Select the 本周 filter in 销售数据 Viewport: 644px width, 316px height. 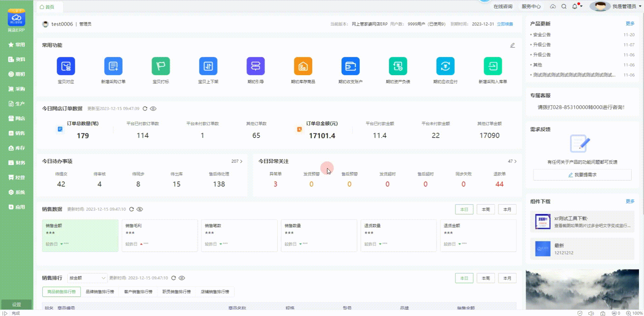pos(486,209)
